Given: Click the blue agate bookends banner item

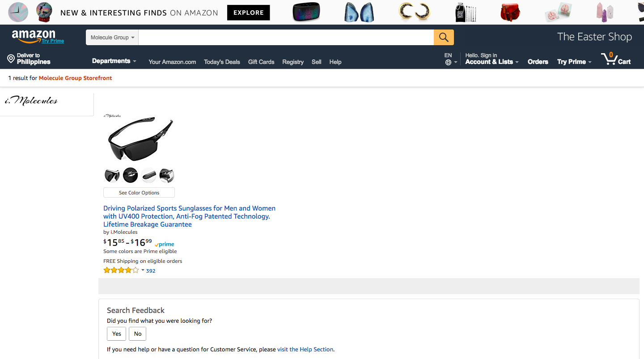Looking at the screenshot, I should tap(359, 12).
